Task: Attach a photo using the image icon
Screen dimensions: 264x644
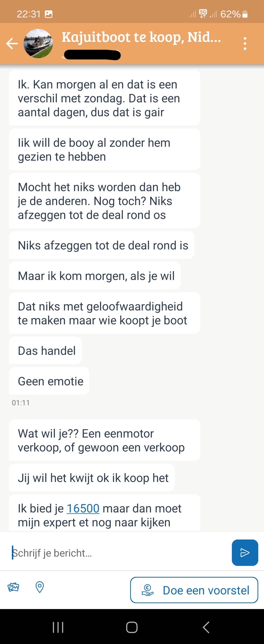Action: (13, 587)
